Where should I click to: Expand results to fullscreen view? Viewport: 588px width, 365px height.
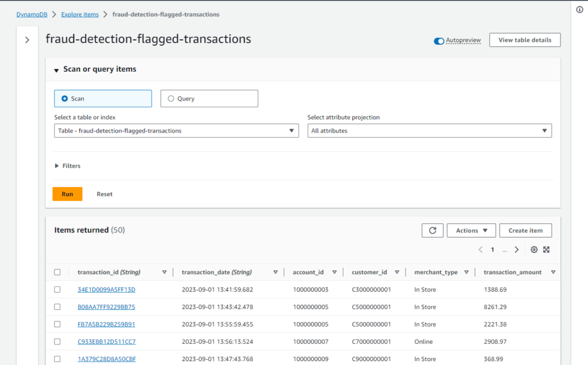coord(546,250)
